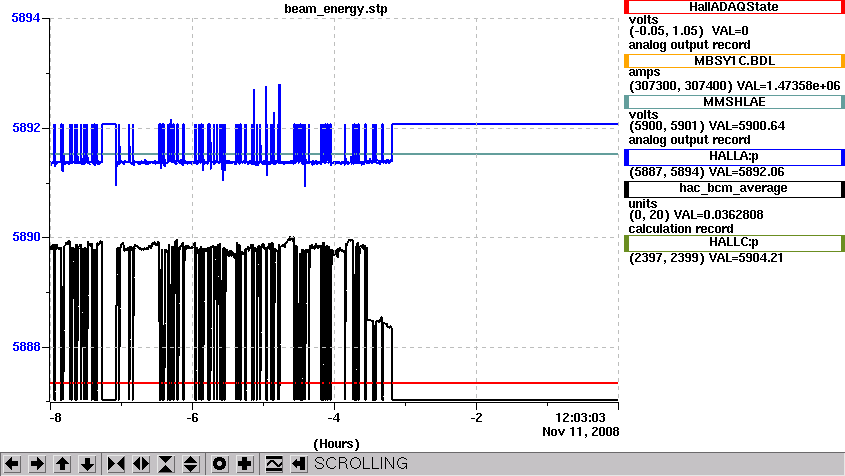Click the VAL=5892.06 reading for HALLA:p
Viewport: 845px width, 476px height.
pyautogui.click(x=746, y=172)
